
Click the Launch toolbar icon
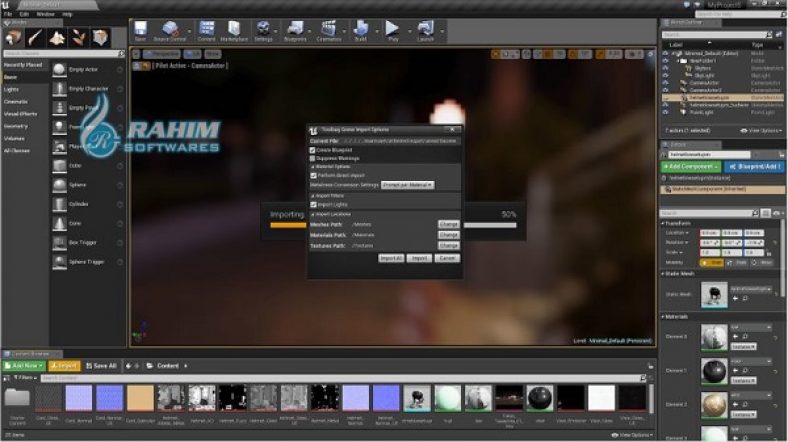tap(425, 30)
